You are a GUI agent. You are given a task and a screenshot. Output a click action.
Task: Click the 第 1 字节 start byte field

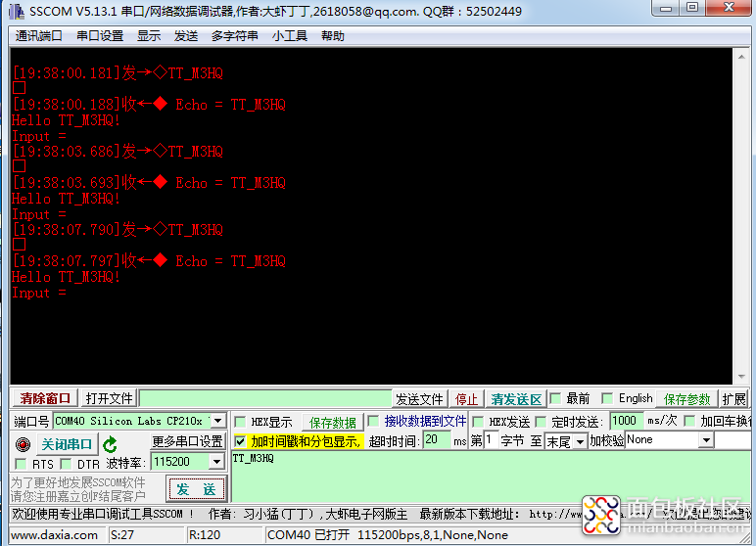tap(491, 440)
